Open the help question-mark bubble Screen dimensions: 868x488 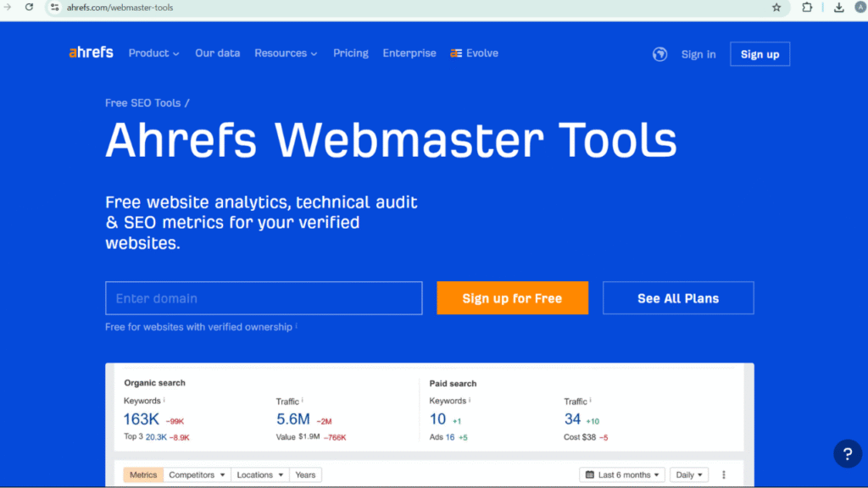pyautogui.click(x=848, y=453)
